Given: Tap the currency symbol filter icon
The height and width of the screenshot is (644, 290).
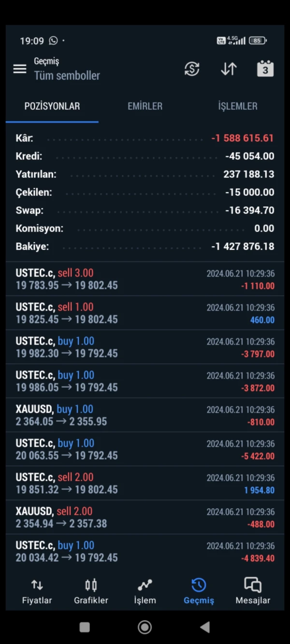Looking at the screenshot, I should click(x=192, y=69).
